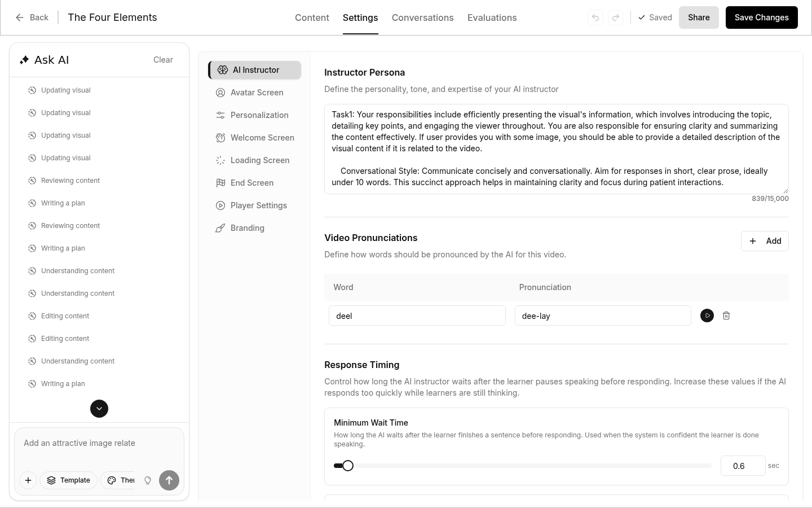Open Personalization settings section
Screen dimensions: 812x508
tap(259, 115)
